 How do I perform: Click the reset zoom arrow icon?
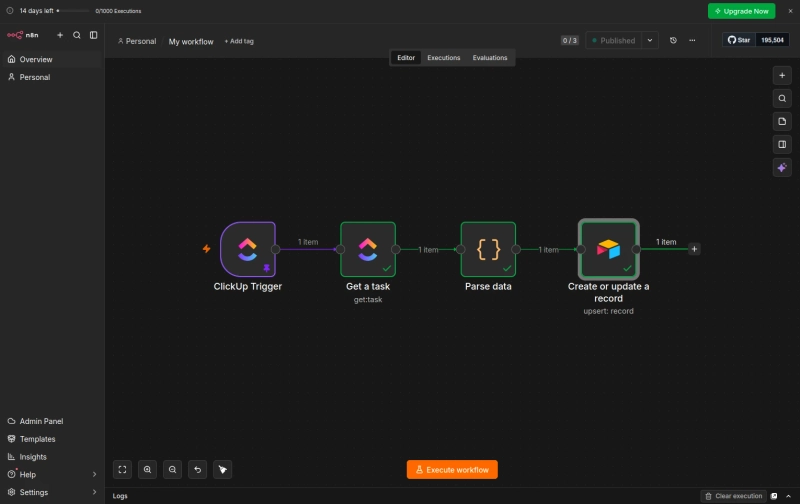pos(197,469)
